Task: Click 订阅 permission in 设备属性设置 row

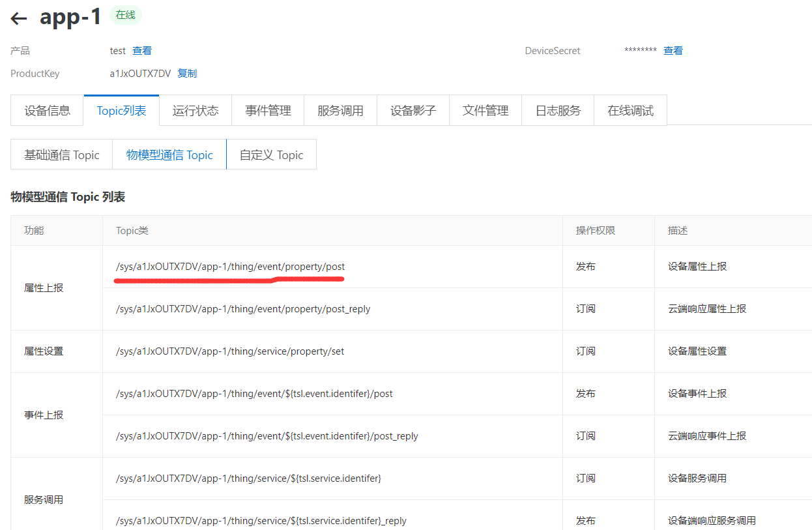Action: (585, 351)
